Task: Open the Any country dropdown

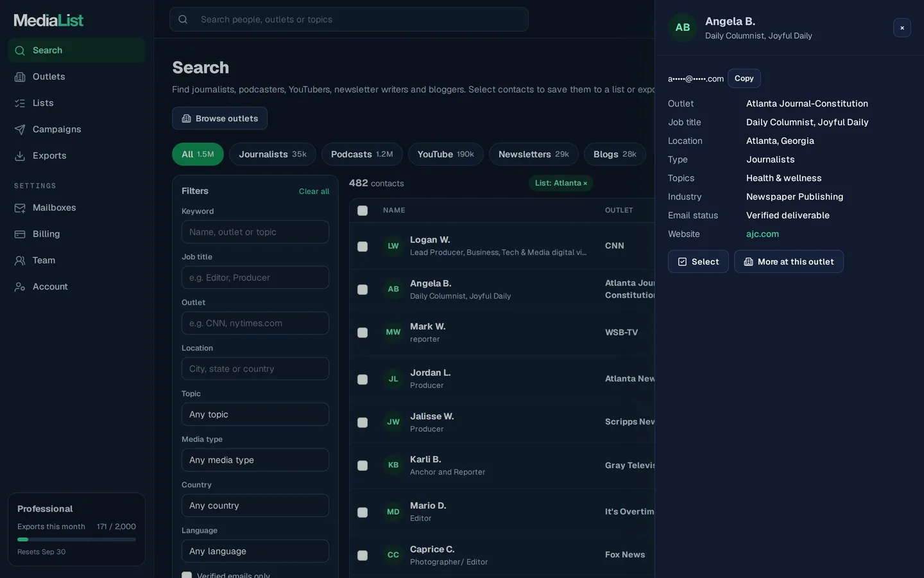Action: [255, 505]
